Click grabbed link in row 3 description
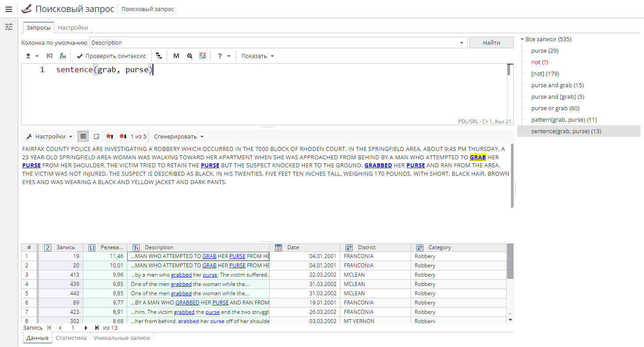This screenshot has width=644, height=347. (x=181, y=274)
